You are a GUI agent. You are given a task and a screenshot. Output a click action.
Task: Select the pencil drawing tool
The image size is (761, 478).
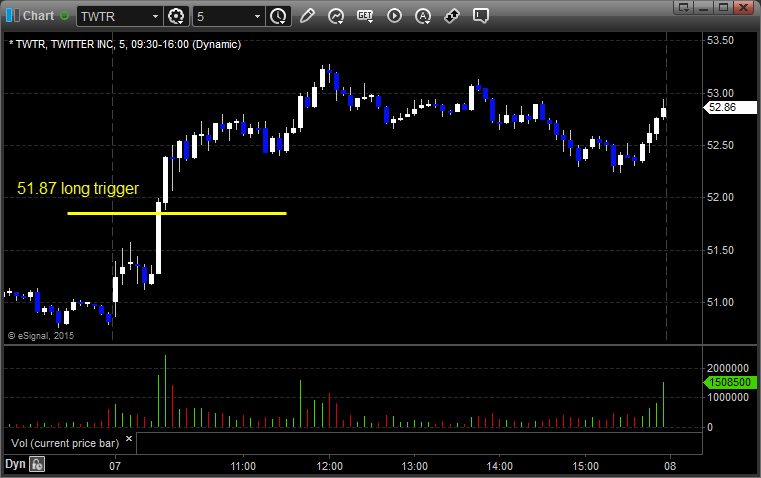(307, 16)
